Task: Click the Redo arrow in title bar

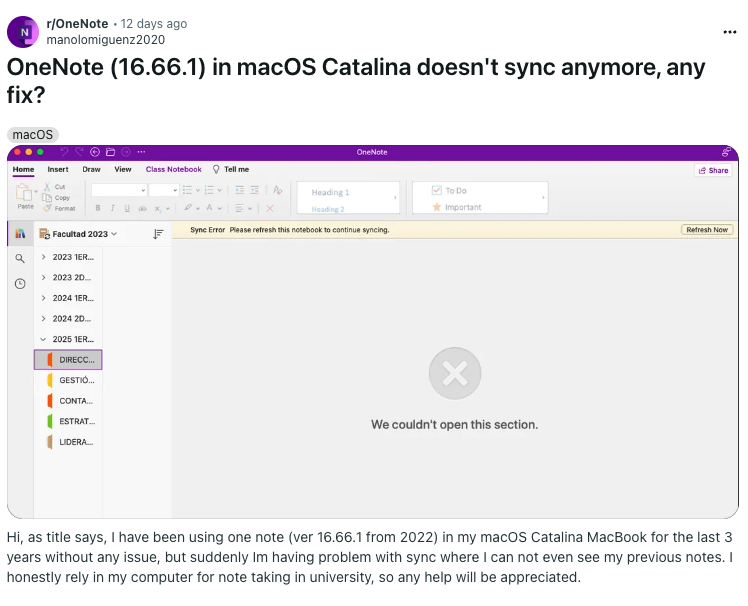Action: (79, 152)
